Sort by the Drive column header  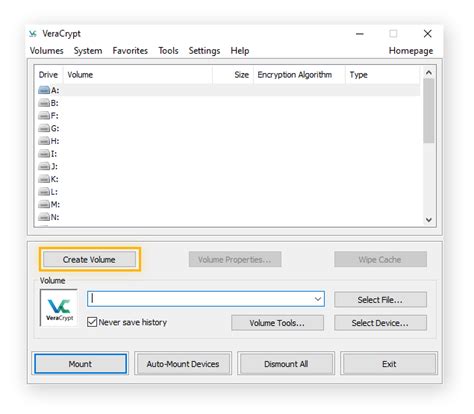pos(49,75)
